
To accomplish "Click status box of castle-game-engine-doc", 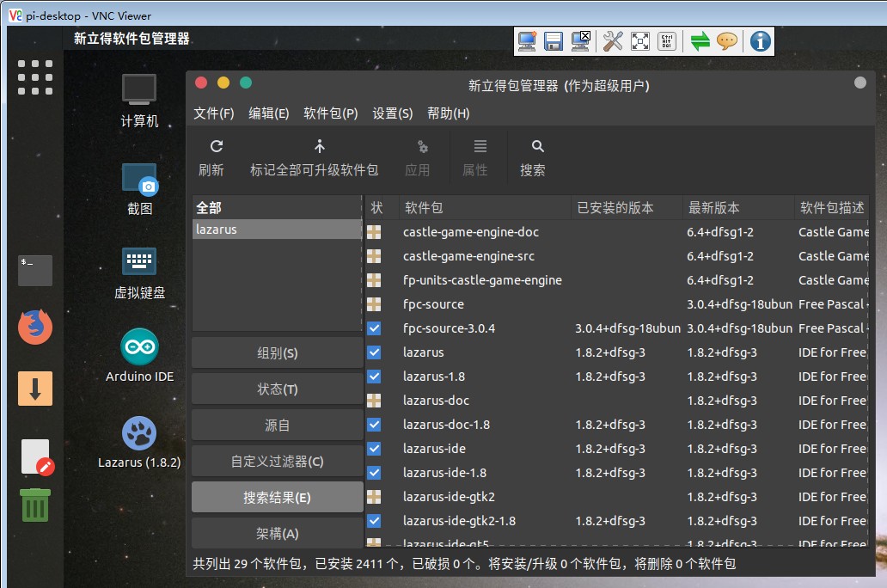I will point(374,232).
